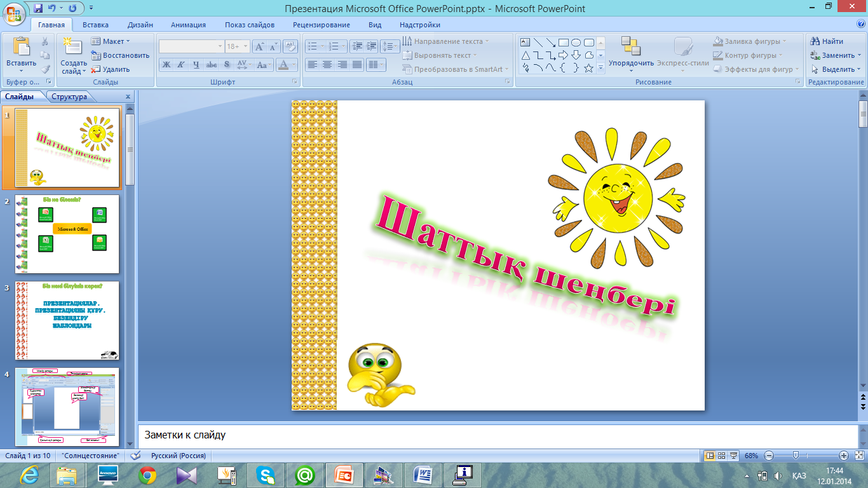The width and height of the screenshot is (868, 488).
Task: Justify text alignment in paragraph group
Action: click(357, 65)
